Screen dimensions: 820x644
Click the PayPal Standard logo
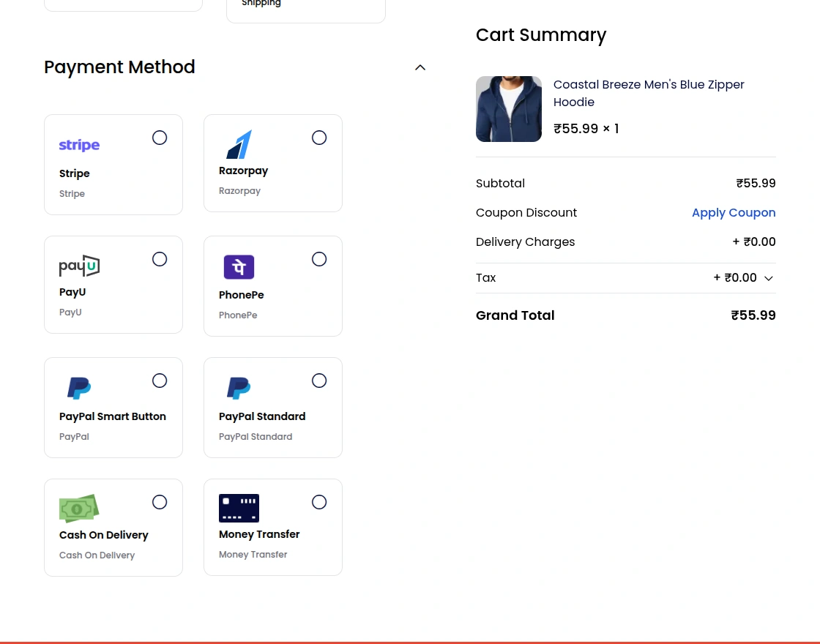[239, 389]
